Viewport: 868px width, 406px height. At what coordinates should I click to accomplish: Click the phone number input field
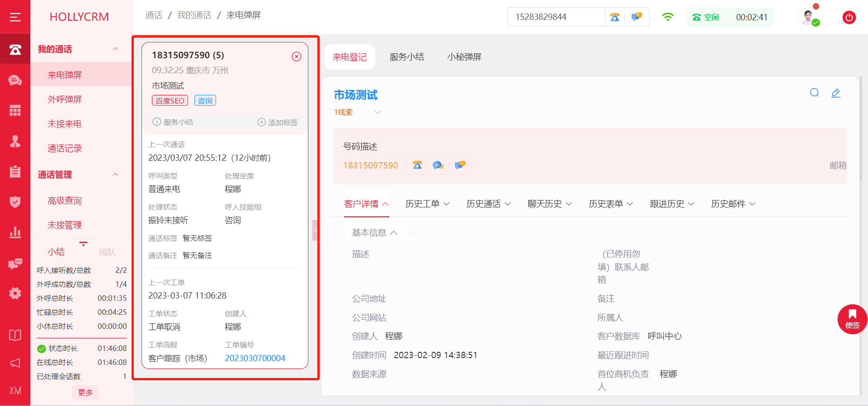[556, 17]
